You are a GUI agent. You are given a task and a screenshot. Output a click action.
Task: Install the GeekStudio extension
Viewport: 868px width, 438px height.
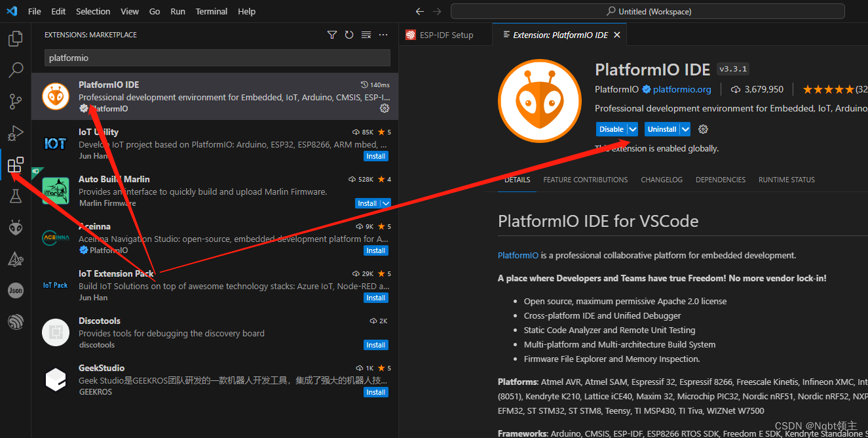(x=376, y=392)
